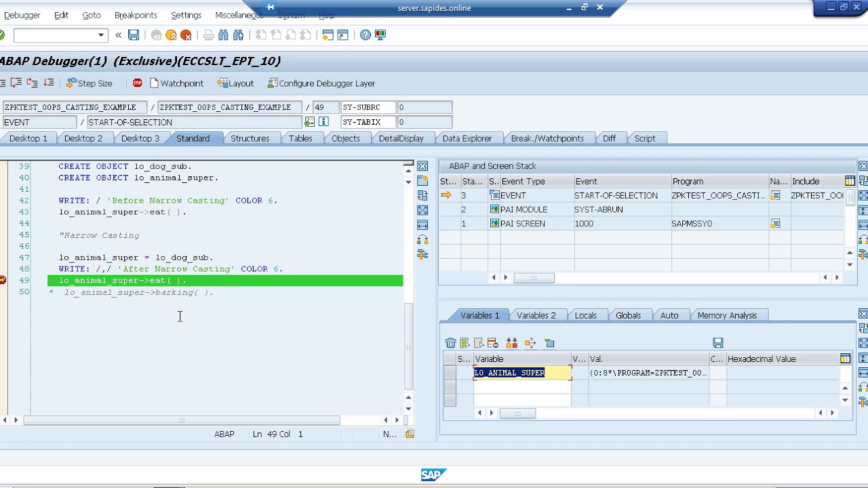Open the Globals tab

point(628,315)
